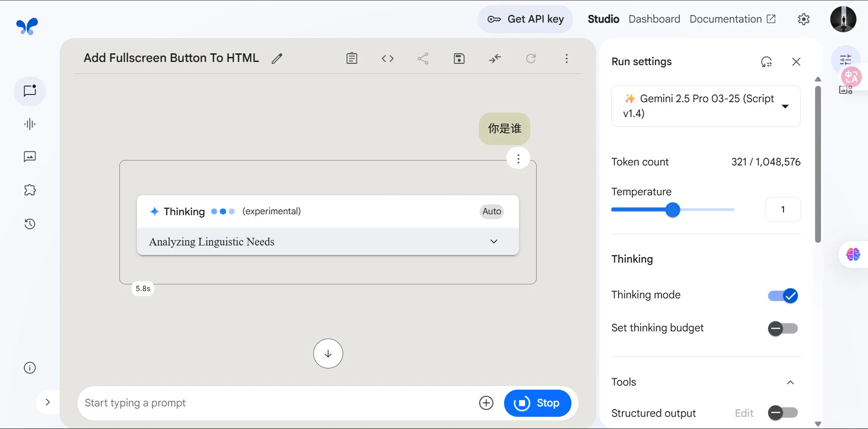Stop the running generation
This screenshot has height=429, width=868.
[538, 403]
